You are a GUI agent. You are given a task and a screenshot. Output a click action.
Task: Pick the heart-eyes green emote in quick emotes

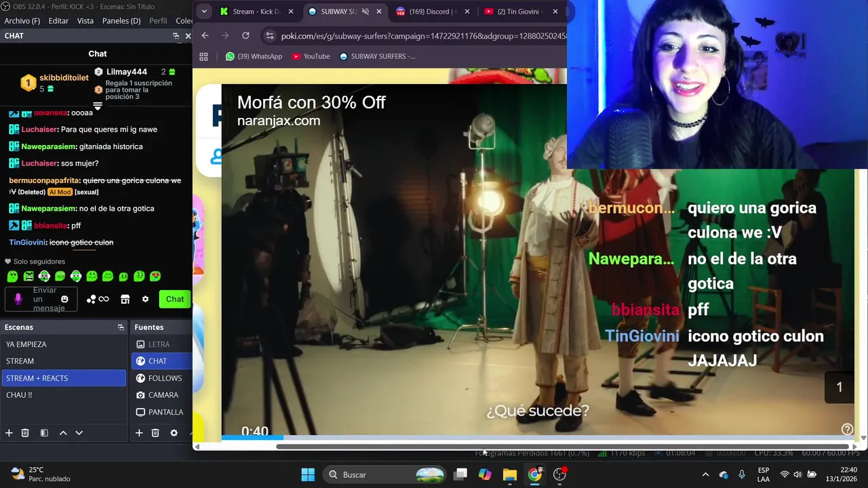pos(155,276)
